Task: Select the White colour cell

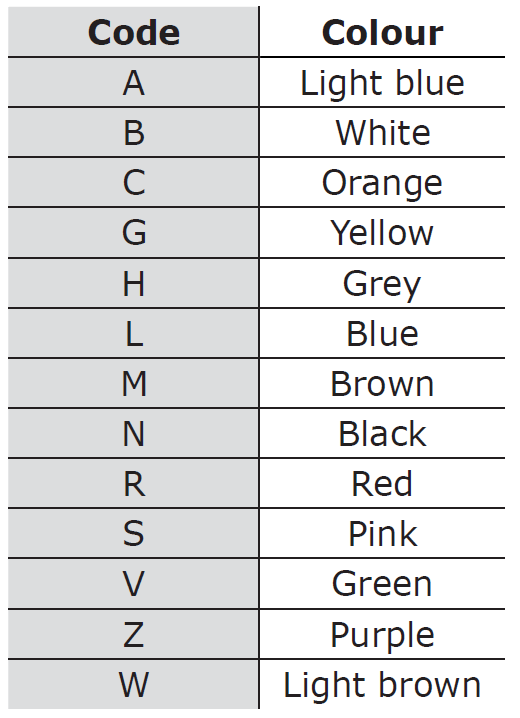Action: tap(382, 132)
